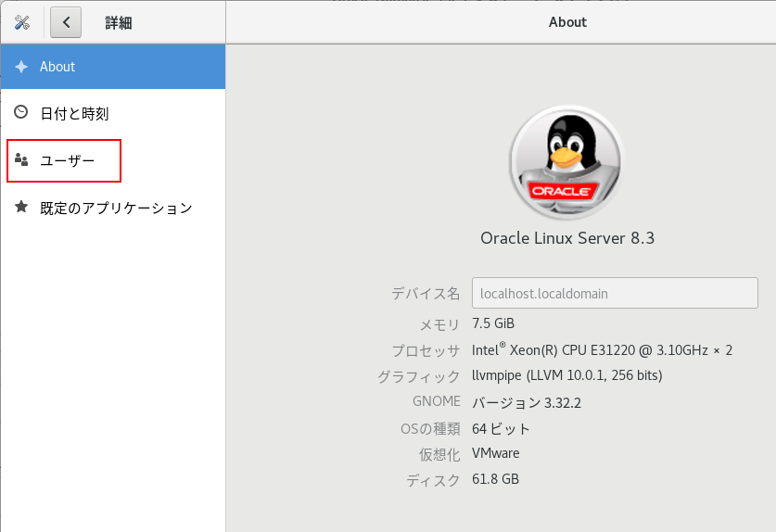
Task: Click the star icon for 既定のアプリケーション
Action: [x=21, y=208]
